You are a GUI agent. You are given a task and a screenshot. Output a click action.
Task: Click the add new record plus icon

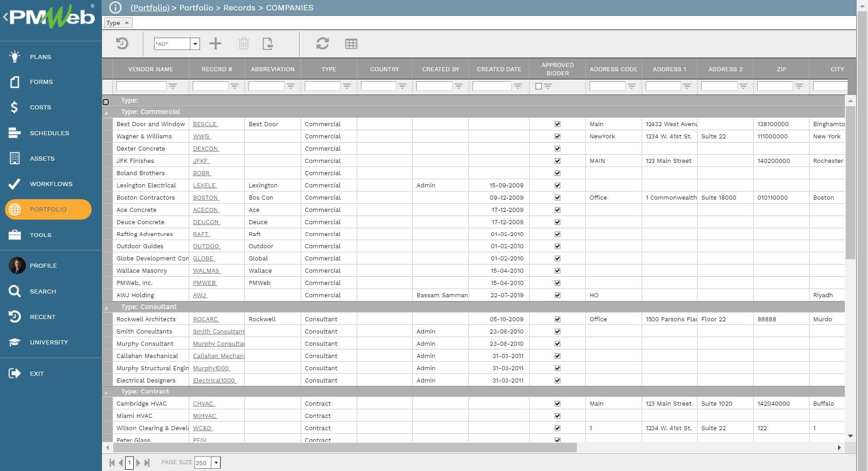(x=215, y=44)
